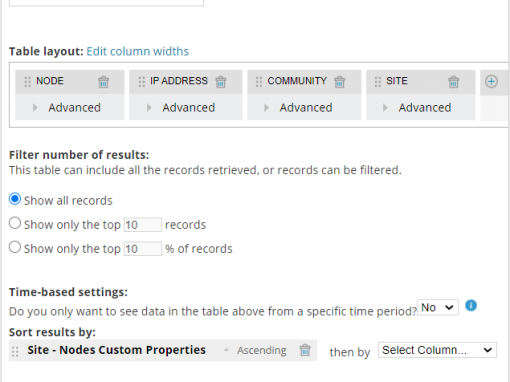Add a new column with plus icon
510x382 pixels.
click(491, 81)
